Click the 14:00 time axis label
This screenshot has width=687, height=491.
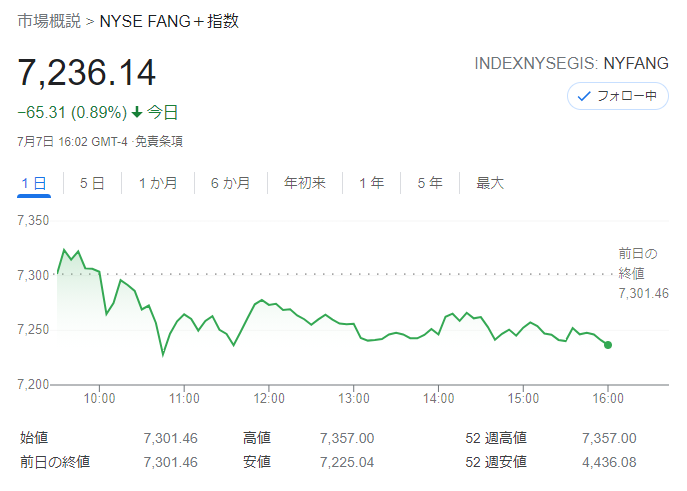pyautogui.click(x=439, y=398)
